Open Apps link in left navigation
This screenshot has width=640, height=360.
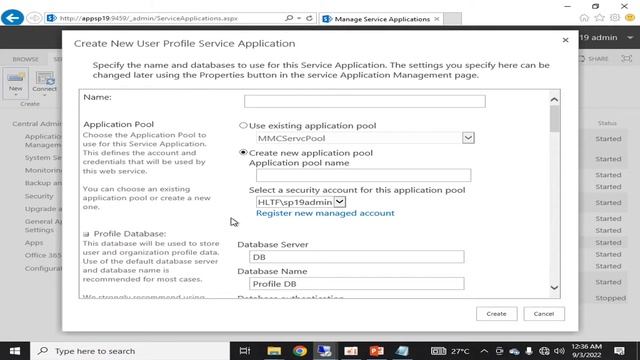(34, 242)
